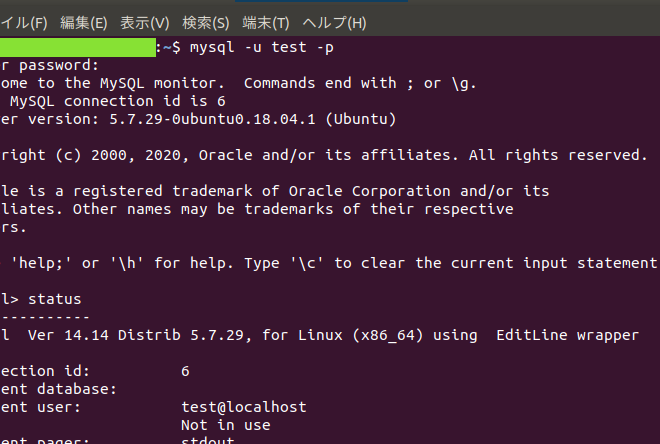This screenshot has width=660, height=444.
Task: Click the green highlighted shell prompt
Action: (x=78, y=47)
